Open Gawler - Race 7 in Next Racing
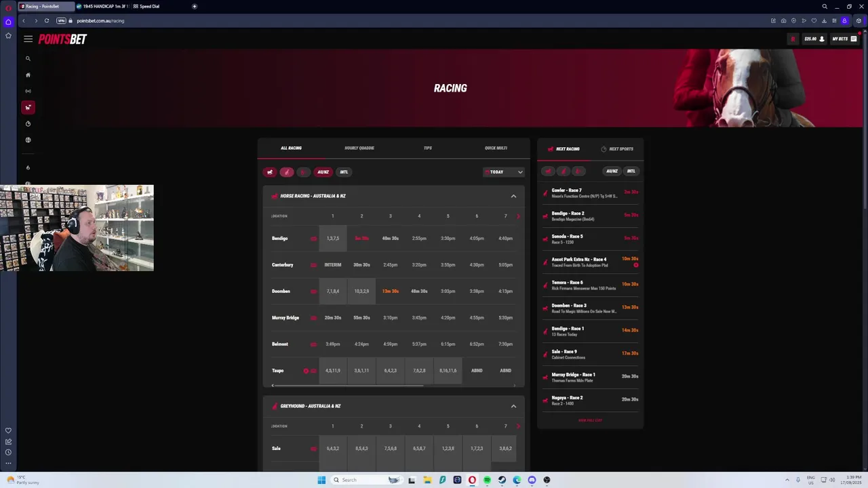Viewport: 868px width, 488px height. 590,193
